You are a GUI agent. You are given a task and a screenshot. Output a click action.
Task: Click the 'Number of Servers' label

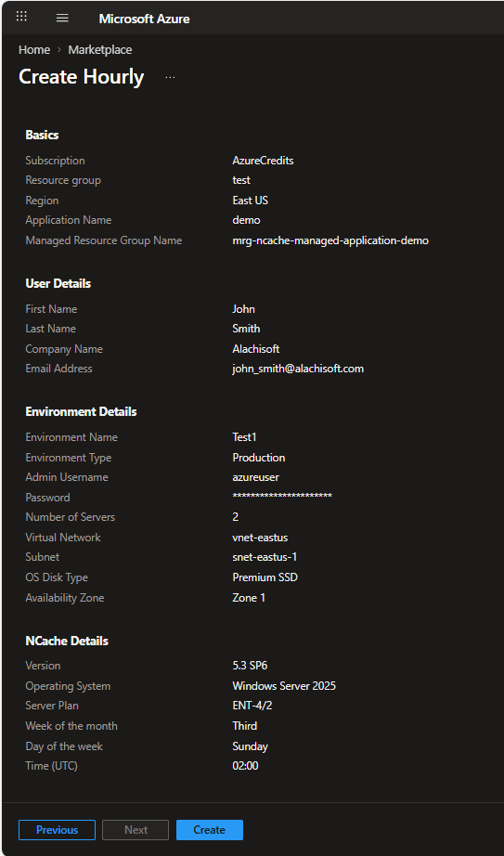point(71,517)
